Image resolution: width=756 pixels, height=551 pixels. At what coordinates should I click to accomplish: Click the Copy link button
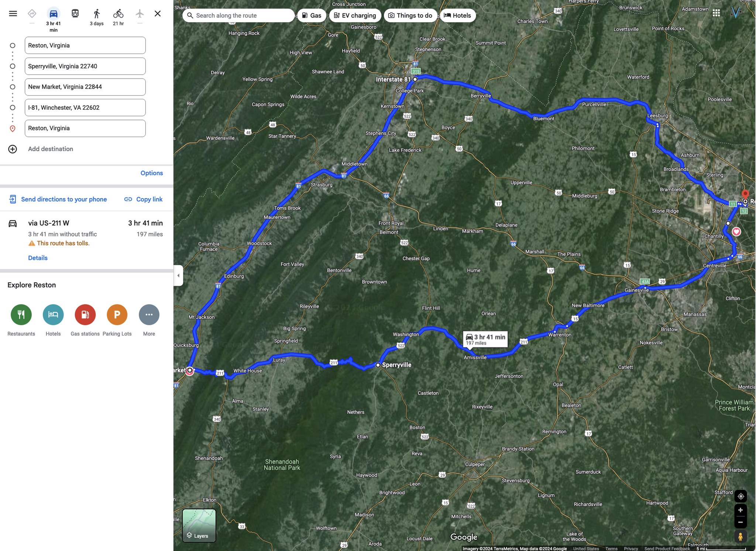pyautogui.click(x=144, y=199)
